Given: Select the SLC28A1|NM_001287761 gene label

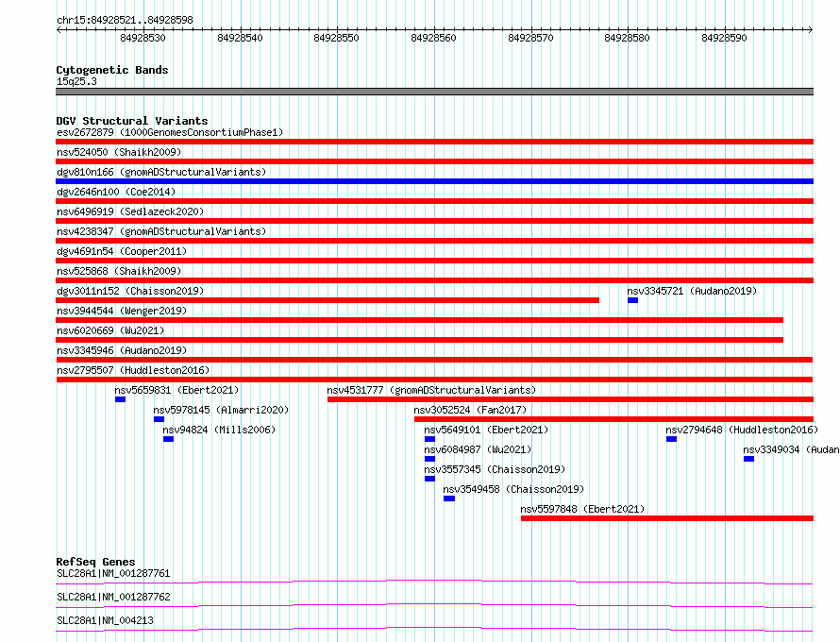Looking at the screenshot, I should (113, 573).
